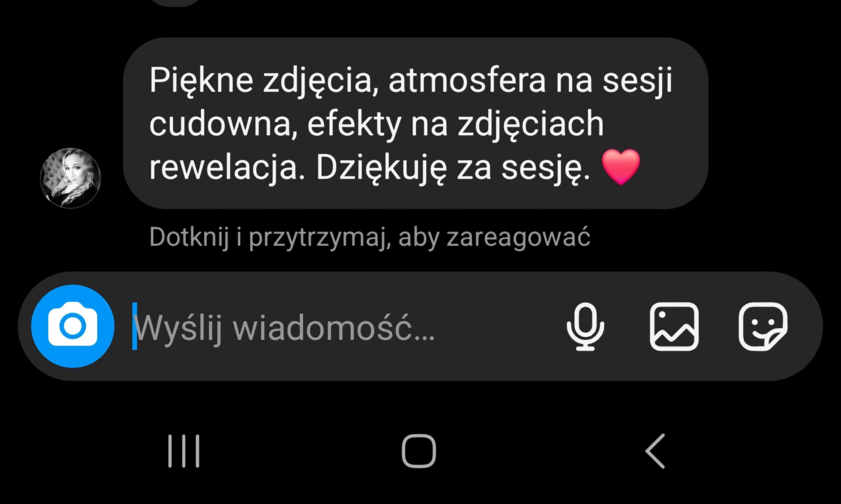The height and width of the screenshot is (504, 841).
Task: Open the gallery image picker icon
Action: 674,326
